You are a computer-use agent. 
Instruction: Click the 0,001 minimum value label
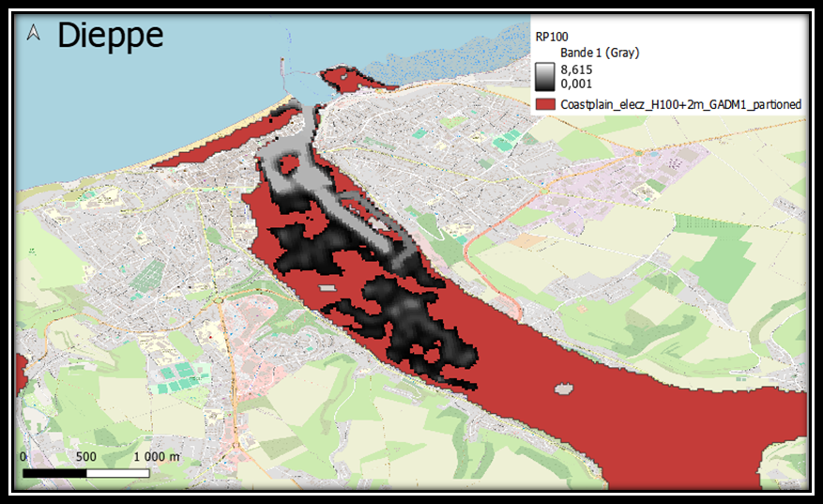[577, 84]
